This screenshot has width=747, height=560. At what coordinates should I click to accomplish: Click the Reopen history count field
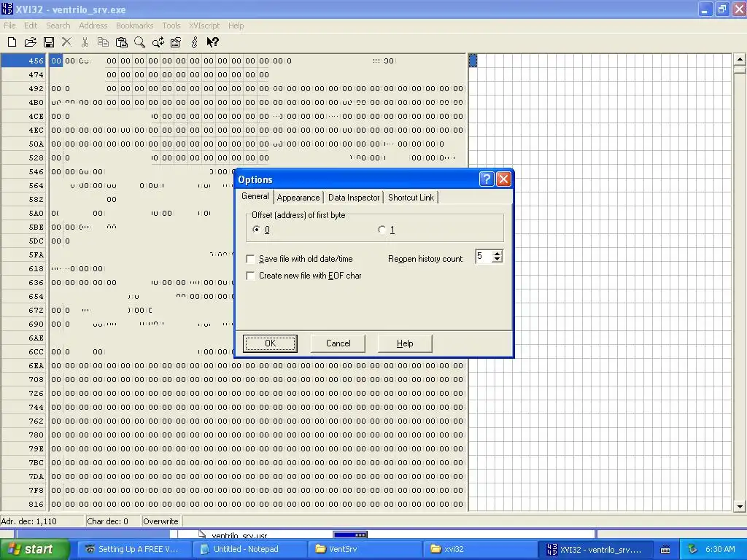484,257
